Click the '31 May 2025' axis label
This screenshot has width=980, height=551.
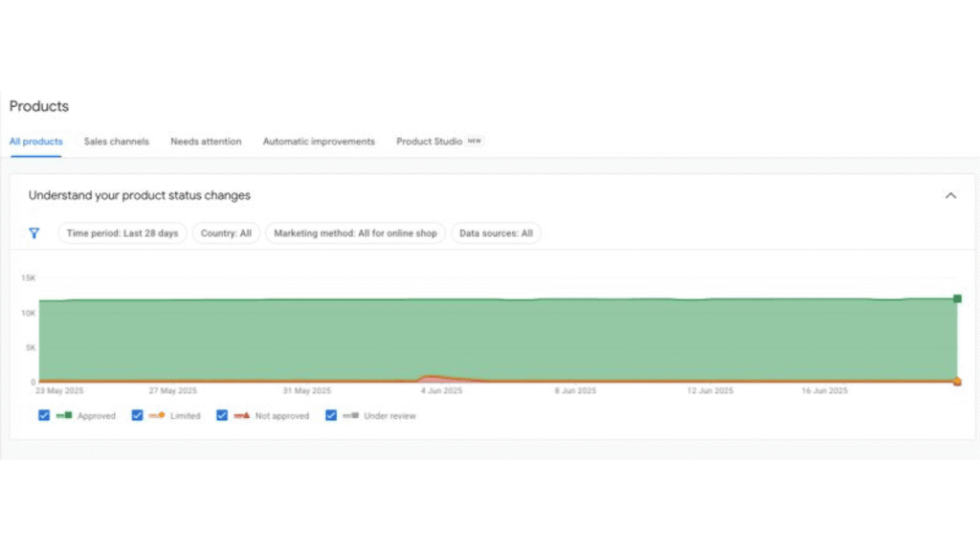pyautogui.click(x=307, y=390)
